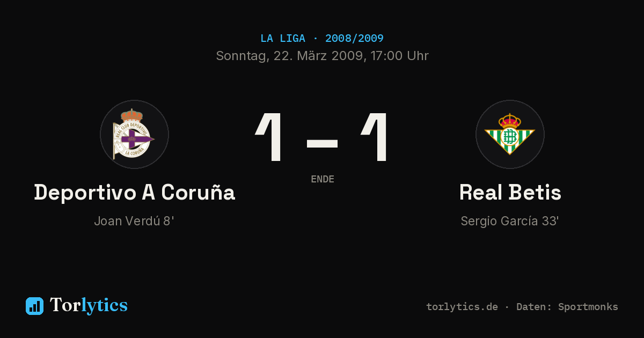Select the ENDE match status label
The image size is (644, 338).
tap(323, 179)
